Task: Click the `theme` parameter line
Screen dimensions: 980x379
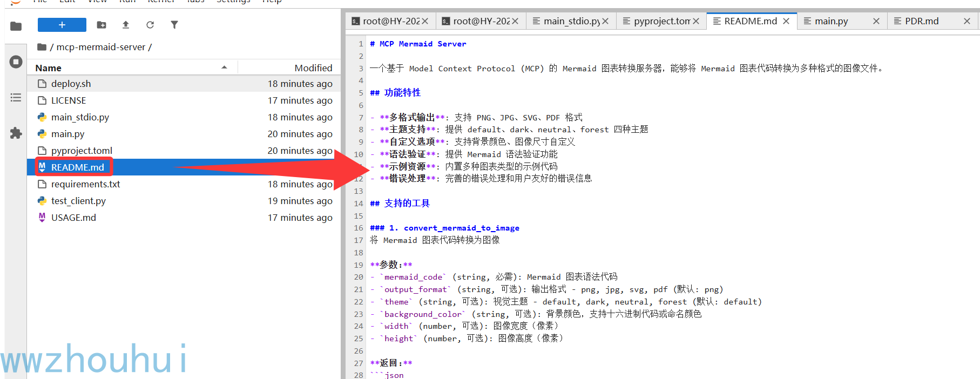Action: pos(566,302)
